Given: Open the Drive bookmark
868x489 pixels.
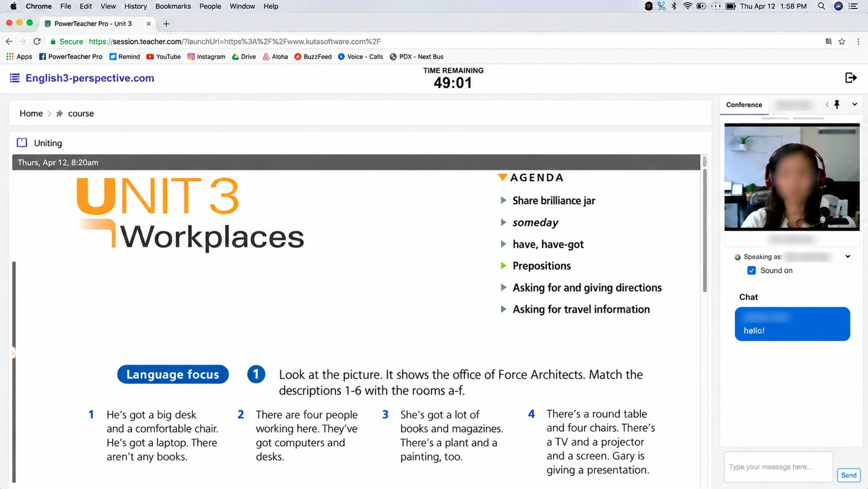Looking at the screenshot, I should (x=244, y=56).
